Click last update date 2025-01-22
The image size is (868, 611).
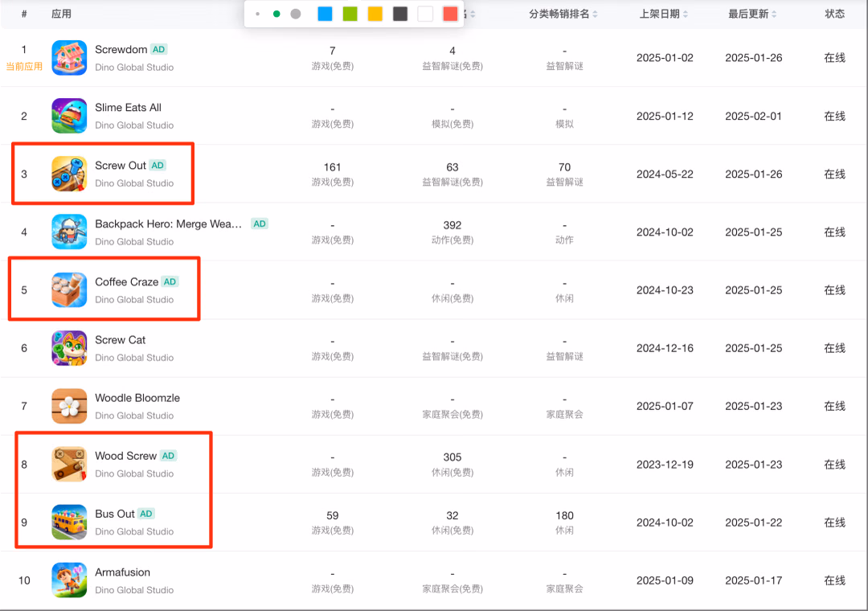753,523
